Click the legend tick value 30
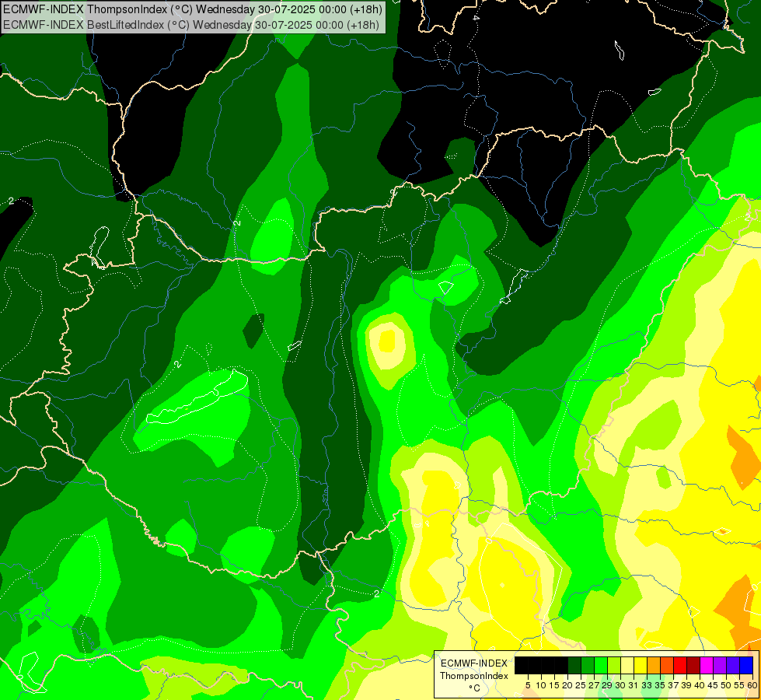The image size is (761, 700). point(620,685)
